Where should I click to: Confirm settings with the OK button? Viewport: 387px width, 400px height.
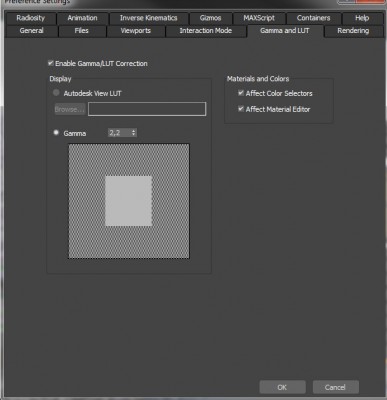[282, 387]
